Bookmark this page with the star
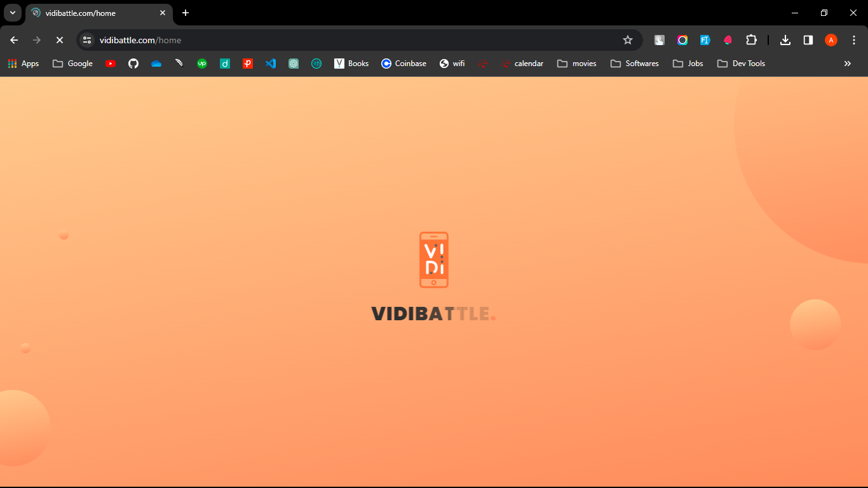868x488 pixels. tap(628, 40)
